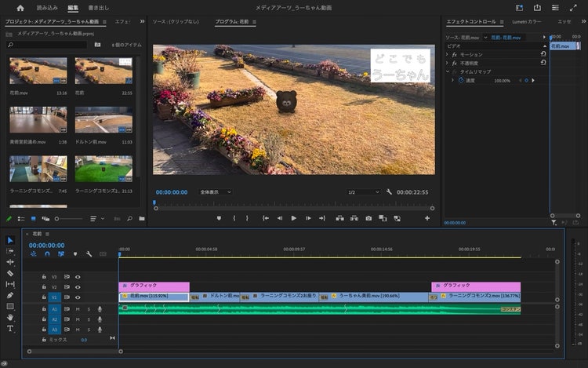Switch to 書き出し workspace tab
This screenshot has width=588, height=368.
pyautogui.click(x=98, y=8)
